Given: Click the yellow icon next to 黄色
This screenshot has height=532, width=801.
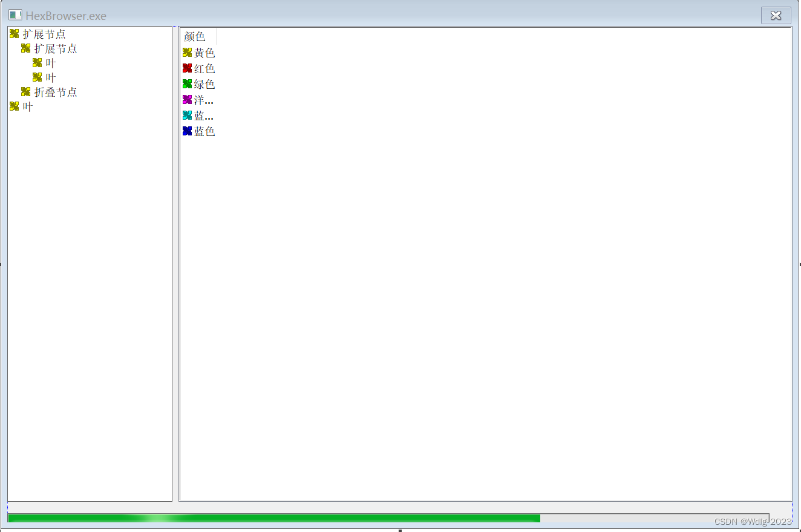Looking at the screenshot, I should tap(188, 53).
